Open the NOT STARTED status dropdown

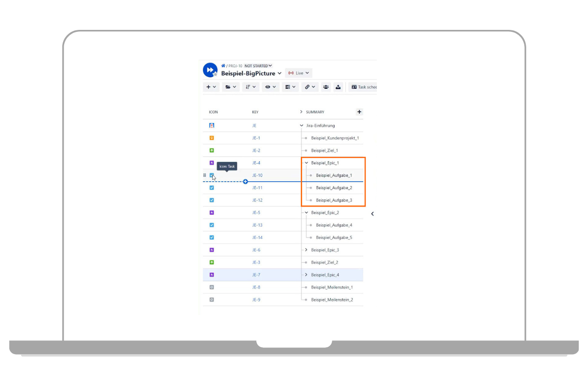pyautogui.click(x=258, y=65)
